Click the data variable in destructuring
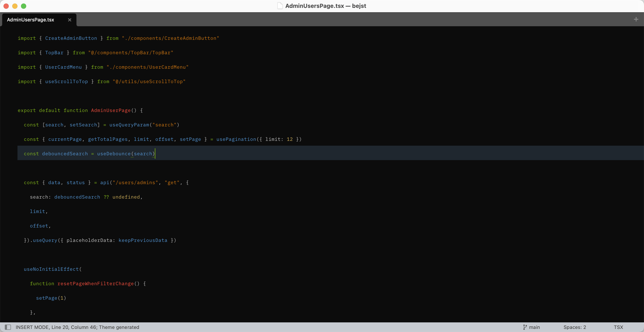The height and width of the screenshot is (332, 644). 54,183
